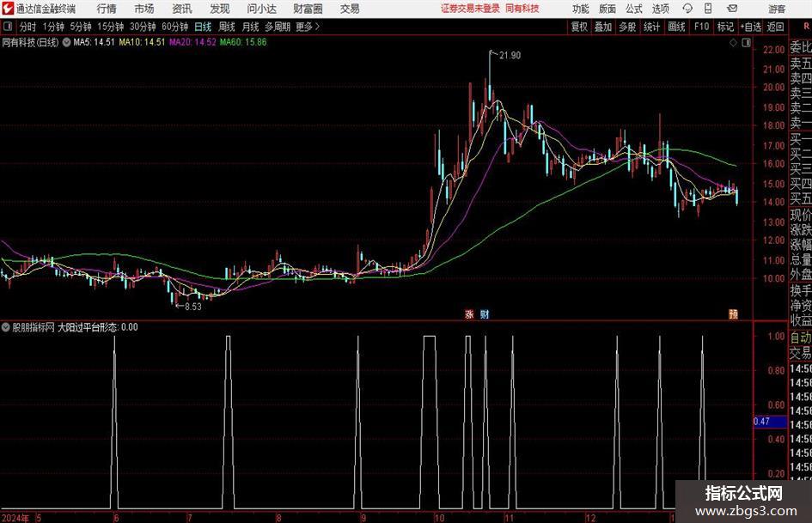812x523 pixels.
Task: Click the 复权 toolbar button
Action: [579, 27]
